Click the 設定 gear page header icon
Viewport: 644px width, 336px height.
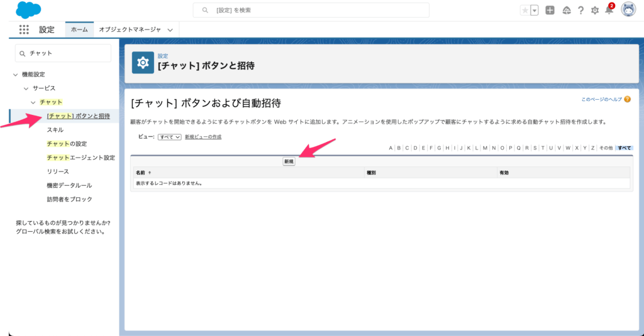(143, 63)
